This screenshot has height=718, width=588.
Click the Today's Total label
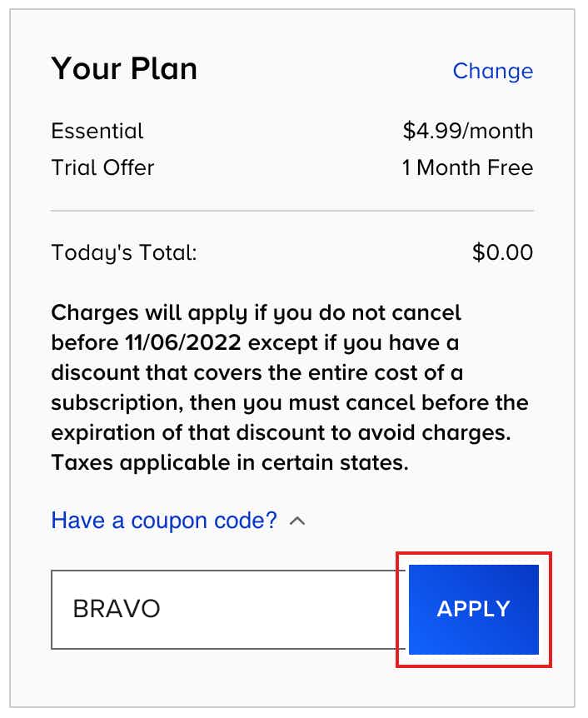coord(123,252)
